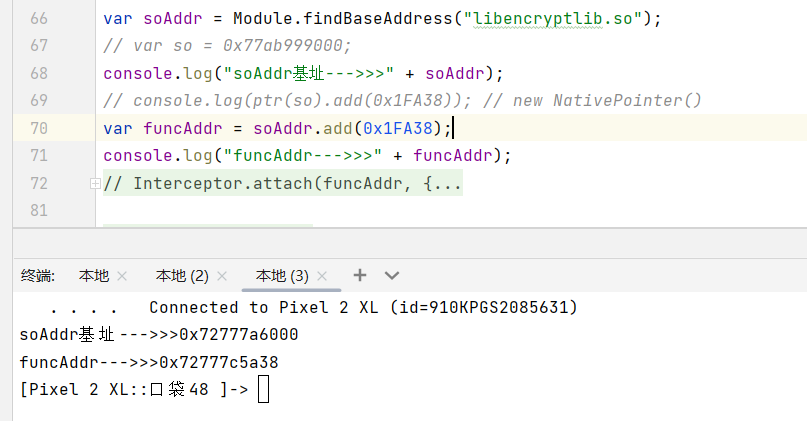Add a new terminal session tab
The height and width of the screenshot is (421, 807).
360,275
